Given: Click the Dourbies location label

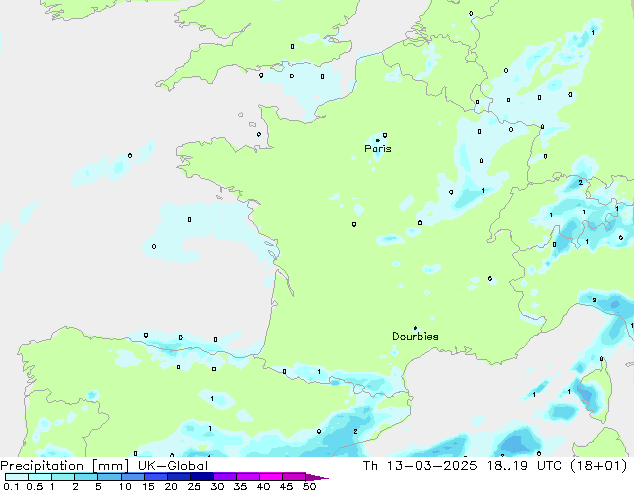Looking at the screenshot, I should tap(415, 336).
